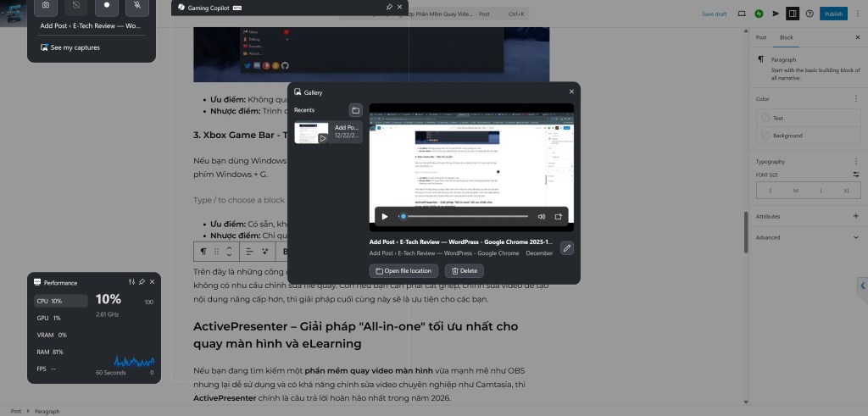This screenshot has width=868, height=416.
Task: Click the Open file location button
Action: coord(403,271)
